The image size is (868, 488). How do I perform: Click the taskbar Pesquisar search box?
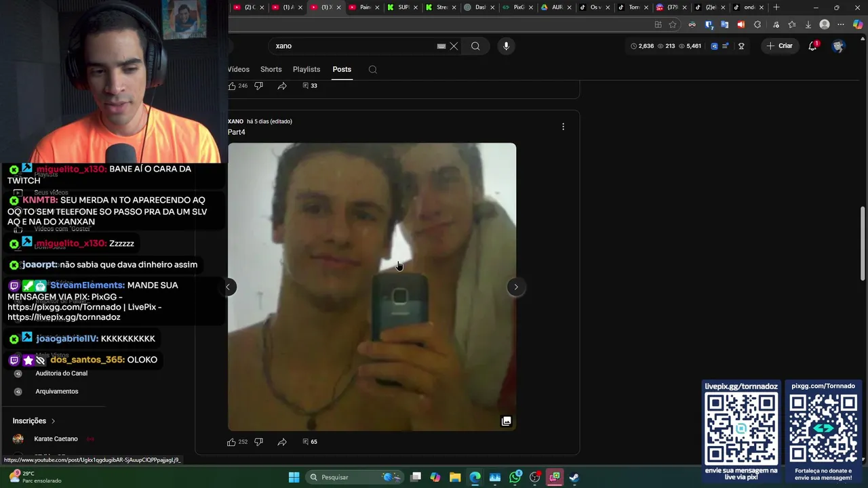click(355, 477)
